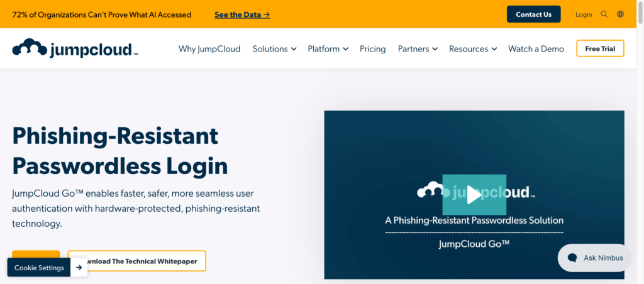Open the globe language selector
The width and height of the screenshot is (644, 284).
click(x=620, y=14)
